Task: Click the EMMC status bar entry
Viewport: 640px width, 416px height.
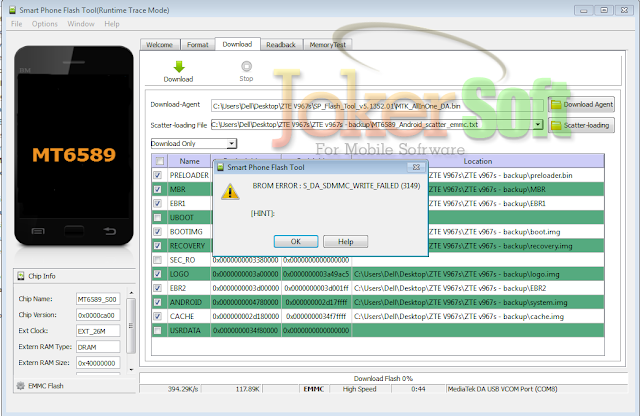Action: click(x=314, y=389)
